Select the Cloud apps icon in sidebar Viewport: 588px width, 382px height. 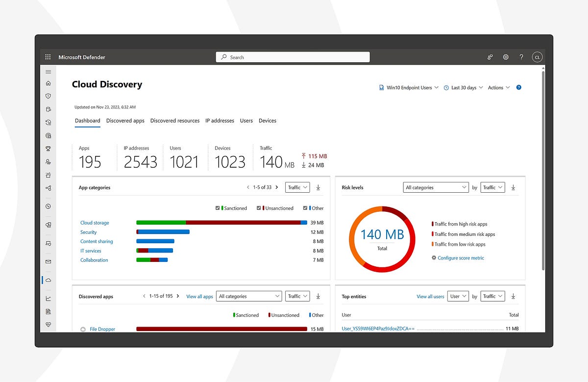tap(48, 280)
